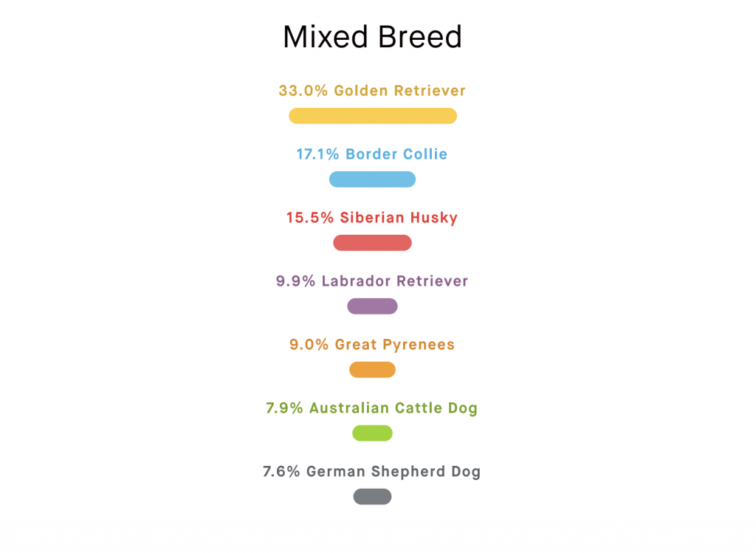
Task: Click the 17.1% percentage value
Action: click(x=317, y=154)
